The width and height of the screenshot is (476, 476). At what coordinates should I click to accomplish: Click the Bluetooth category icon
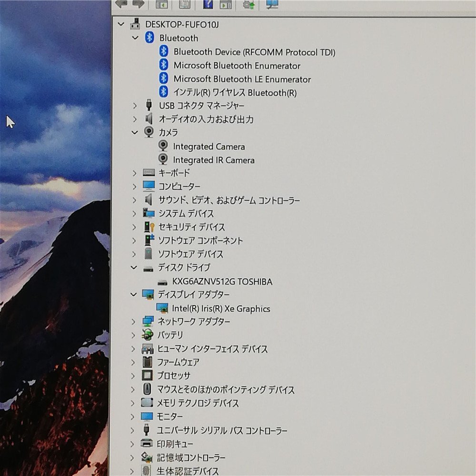pyautogui.click(x=149, y=37)
